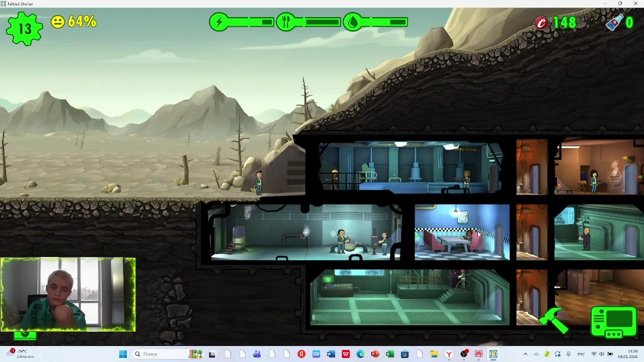The height and width of the screenshot is (362, 644).
Task: Click the microphone tray icon
Action: tap(569, 354)
